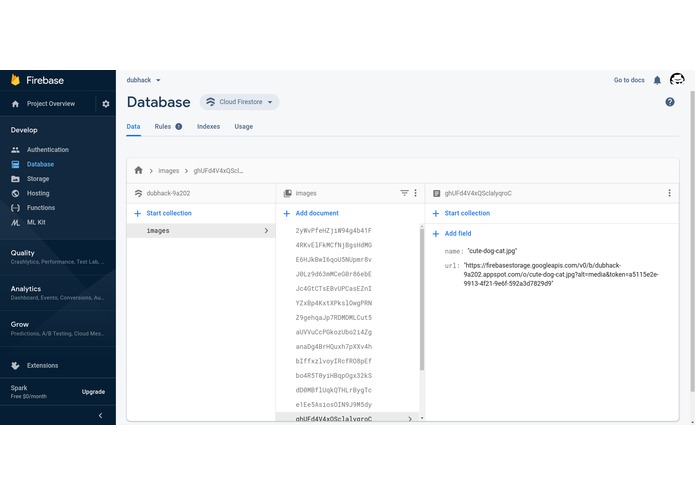Switch to the Rules tab
695x494 pixels.
[168, 127]
